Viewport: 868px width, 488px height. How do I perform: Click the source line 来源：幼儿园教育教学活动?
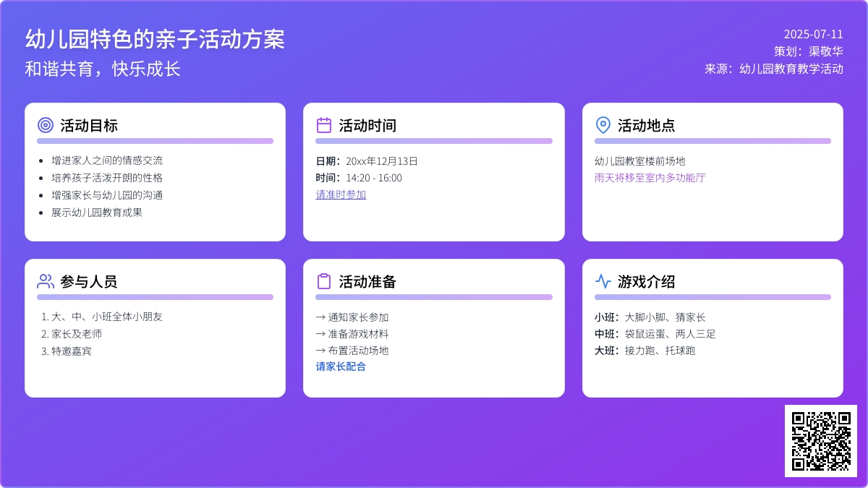(774, 69)
